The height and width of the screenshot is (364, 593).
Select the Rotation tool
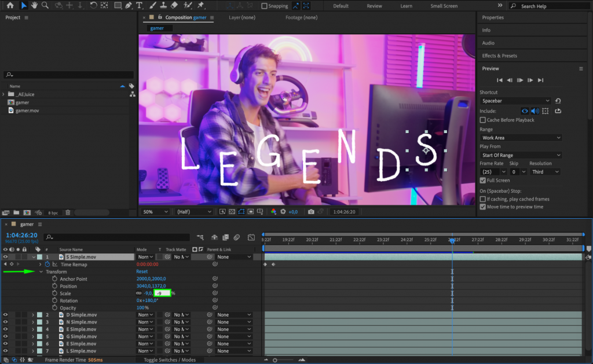coord(93,6)
